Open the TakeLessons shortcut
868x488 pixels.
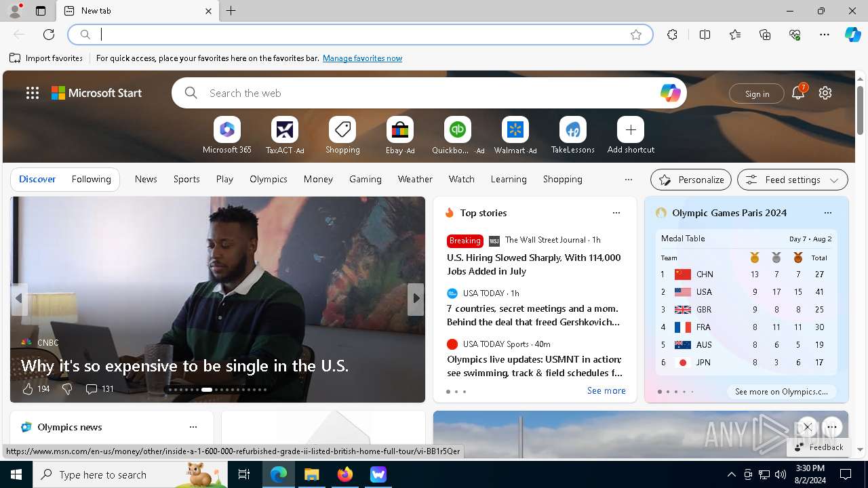(x=573, y=136)
